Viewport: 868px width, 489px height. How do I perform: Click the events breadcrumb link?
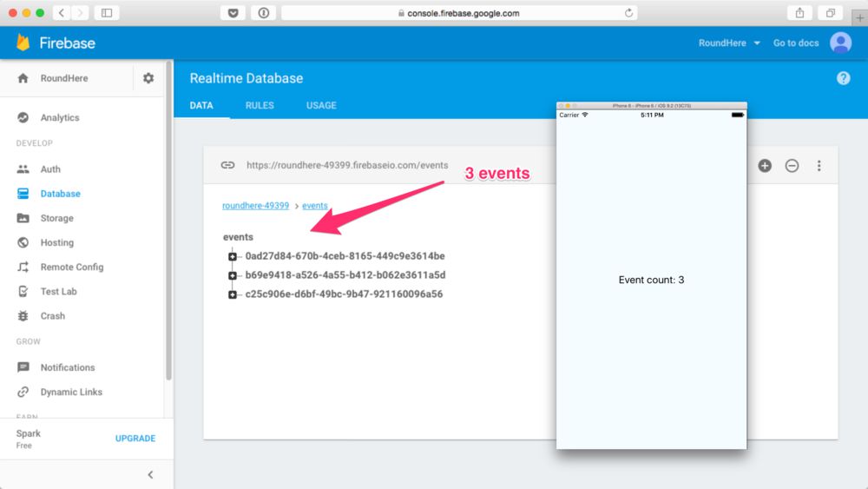pyautogui.click(x=315, y=206)
